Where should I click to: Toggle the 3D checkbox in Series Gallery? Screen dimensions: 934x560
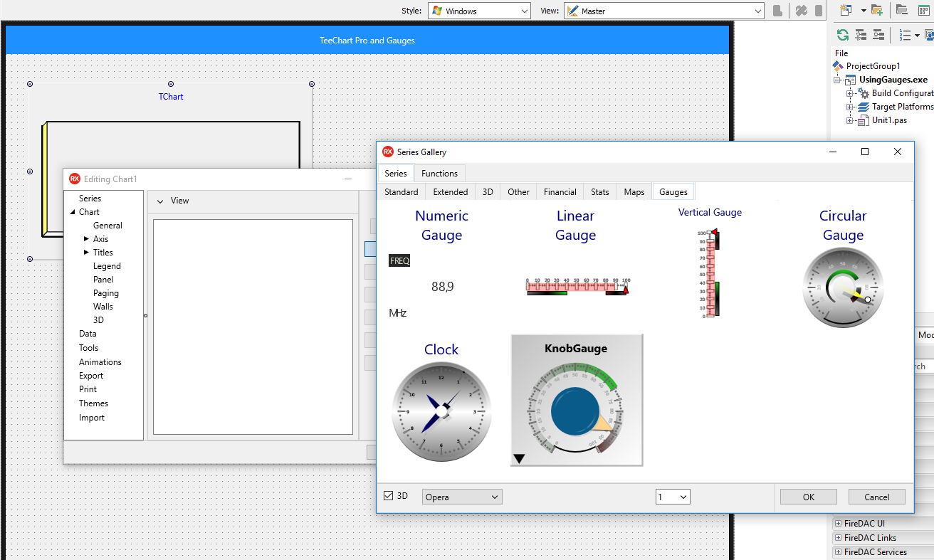click(389, 496)
